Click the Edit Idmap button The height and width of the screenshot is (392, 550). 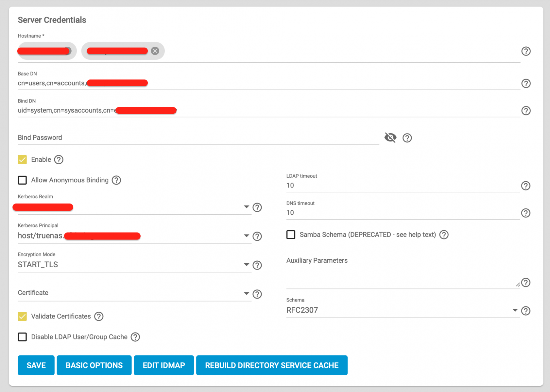coord(164,365)
